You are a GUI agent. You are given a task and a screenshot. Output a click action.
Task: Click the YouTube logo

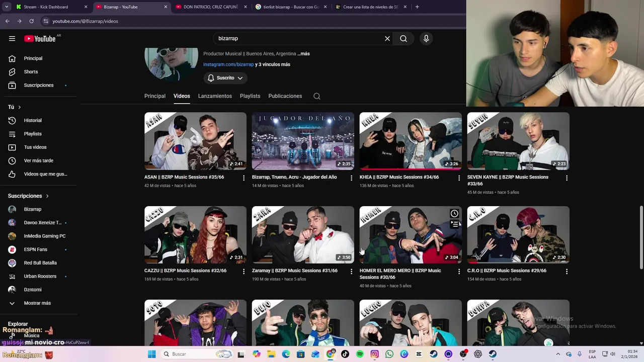click(40, 39)
